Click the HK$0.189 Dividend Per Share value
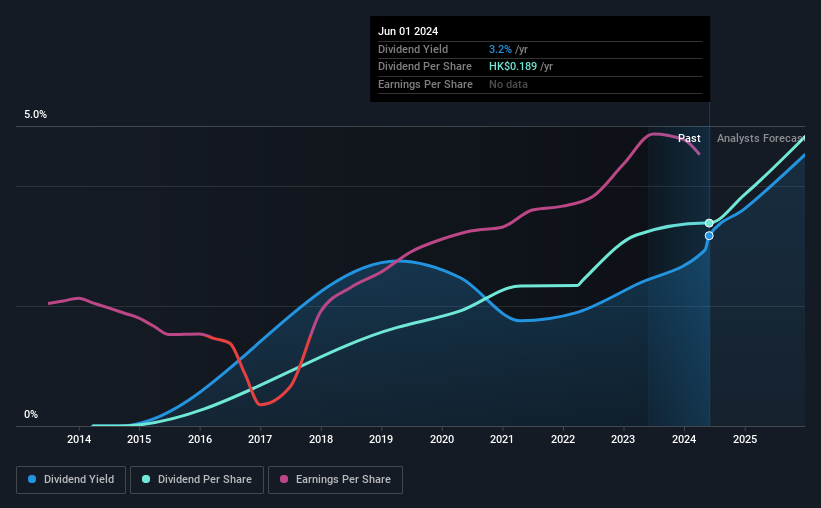 (x=513, y=67)
